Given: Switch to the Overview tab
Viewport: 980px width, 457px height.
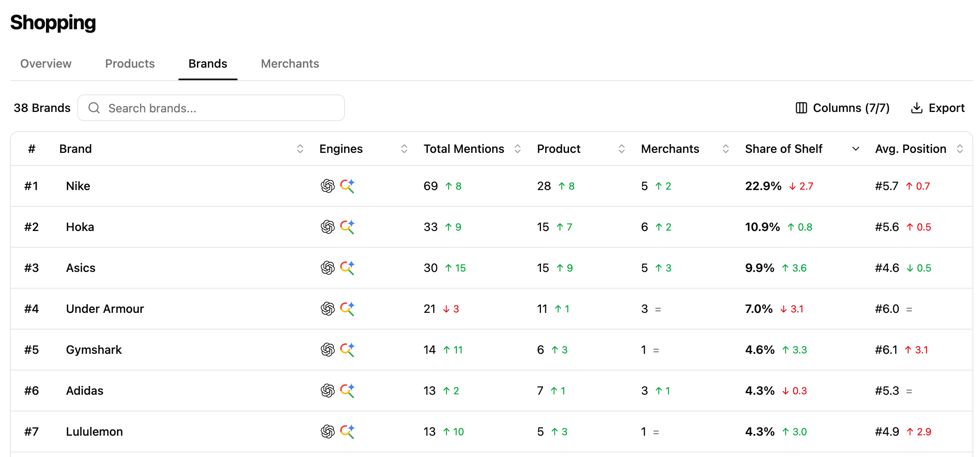Looking at the screenshot, I should tap(46, 63).
